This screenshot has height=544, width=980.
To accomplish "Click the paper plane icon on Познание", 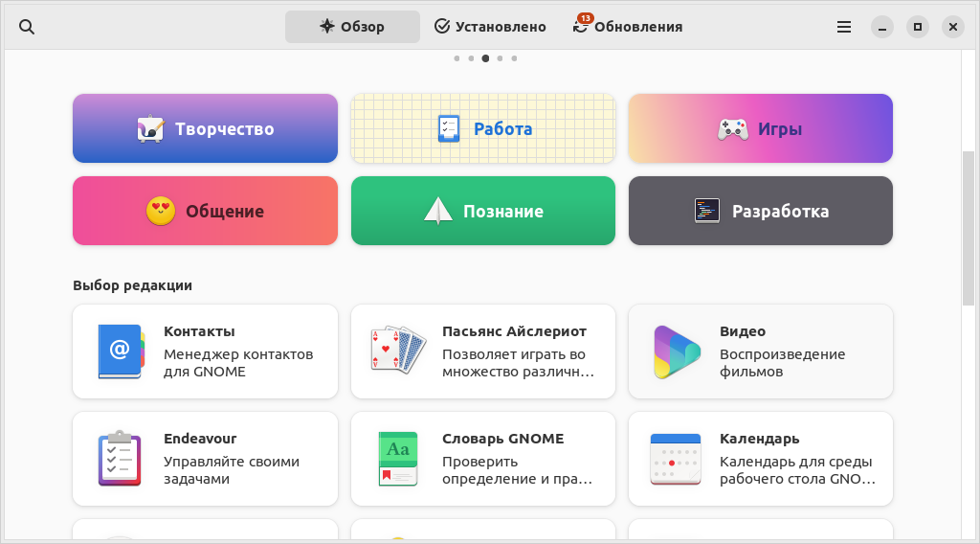I will 438,211.
